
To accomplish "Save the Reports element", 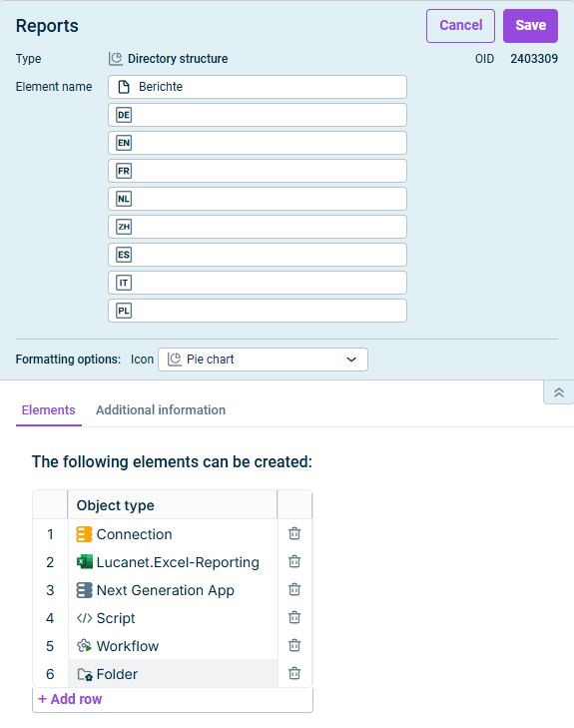I will click(x=530, y=26).
